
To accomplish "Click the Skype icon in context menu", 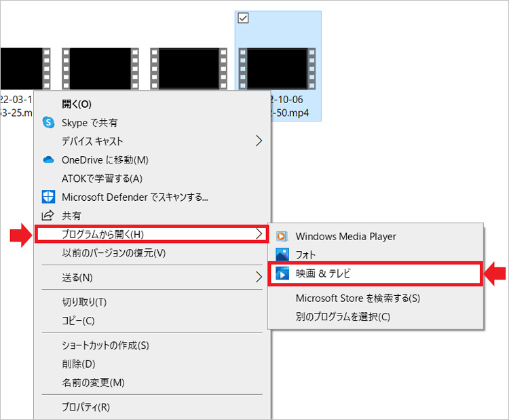I will [48, 122].
